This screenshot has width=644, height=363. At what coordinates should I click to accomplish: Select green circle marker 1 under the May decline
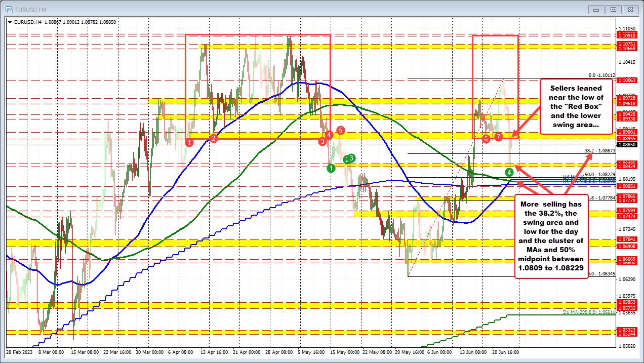331,167
